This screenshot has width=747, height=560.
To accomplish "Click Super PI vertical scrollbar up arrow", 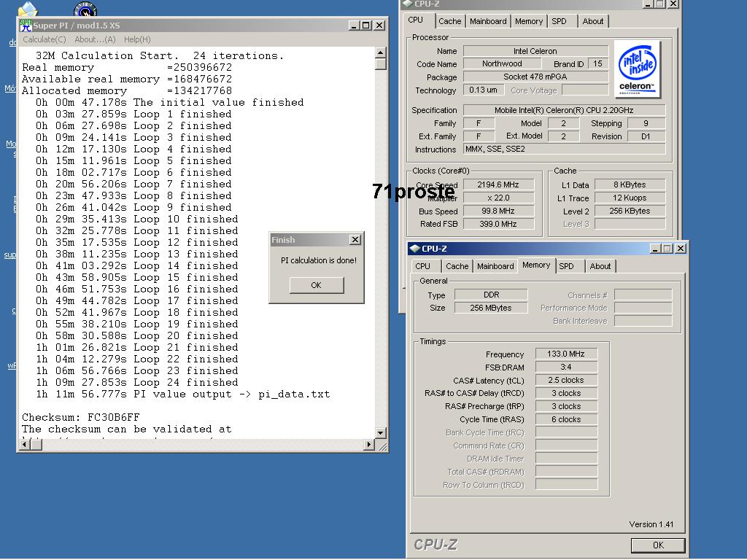I will click(x=381, y=52).
